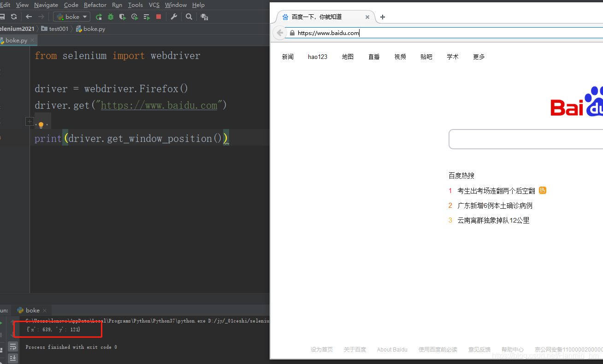Click the 百度热搜 heading
Image resolution: width=603 pixels, height=364 pixels.
tap(461, 176)
